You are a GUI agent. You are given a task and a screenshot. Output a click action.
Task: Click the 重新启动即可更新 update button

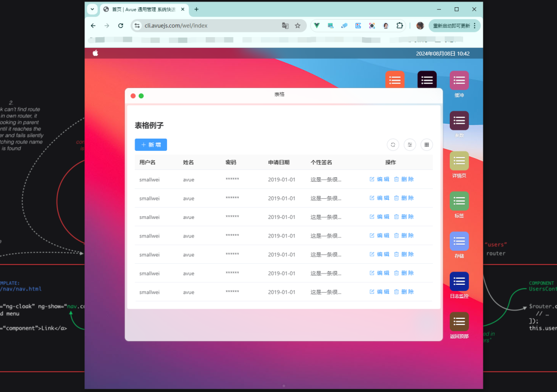[451, 26]
